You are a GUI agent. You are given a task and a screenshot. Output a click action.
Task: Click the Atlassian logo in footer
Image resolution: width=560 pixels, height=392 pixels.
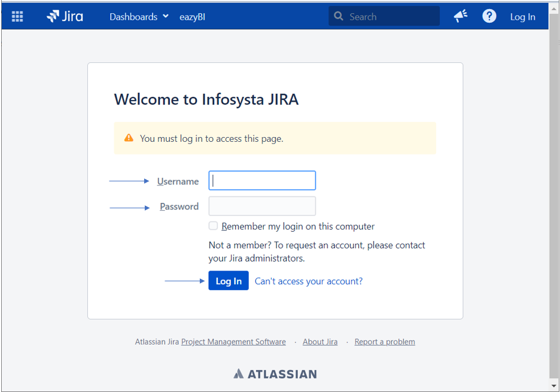(275, 374)
